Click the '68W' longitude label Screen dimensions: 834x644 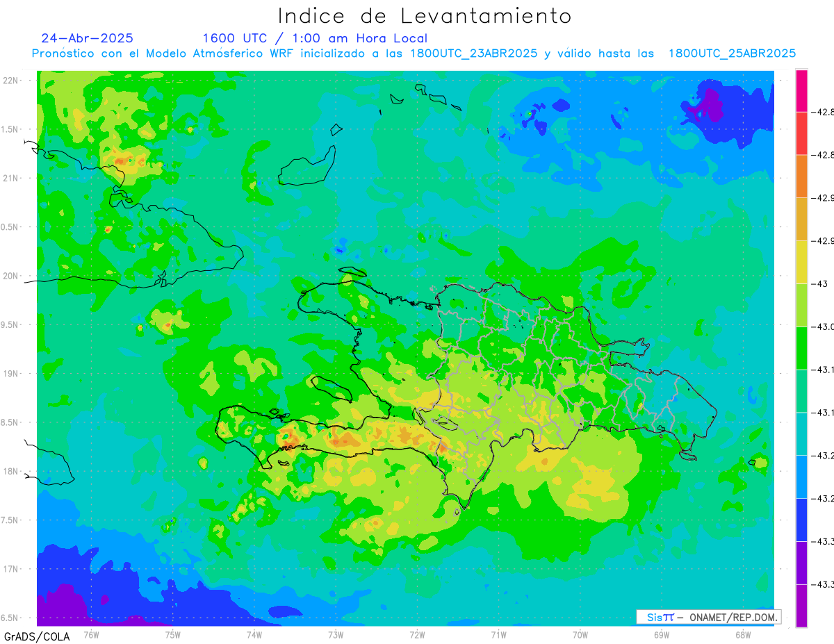tap(743, 634)
